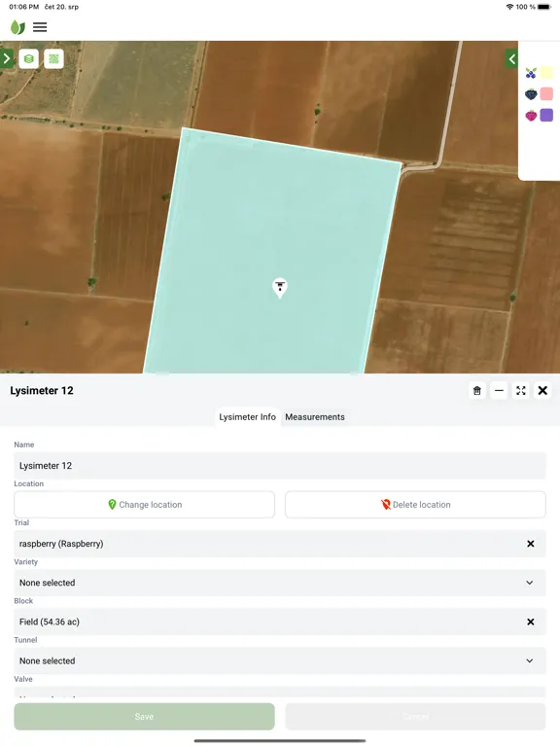Toggle the grid overlay button
Viewport: 560px width, 747px height.
coord(53,59)
